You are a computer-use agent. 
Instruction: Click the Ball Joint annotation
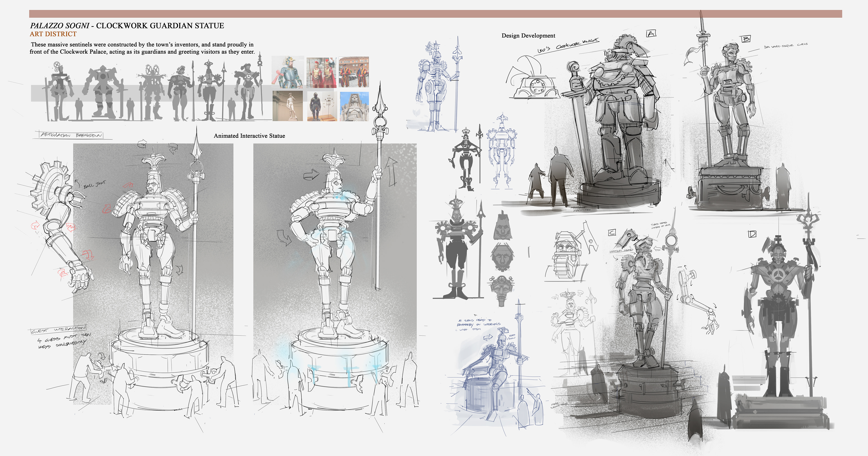click(94, 184)
